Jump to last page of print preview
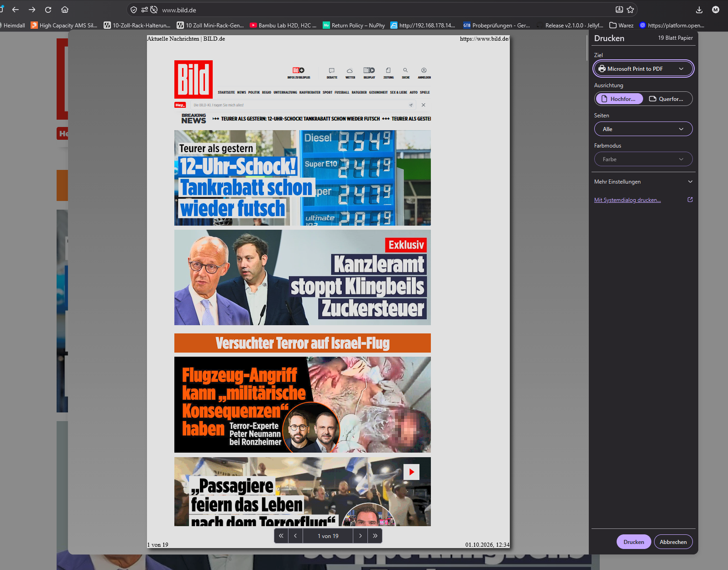Image resolution: width=728 pixels, height=570 pixels. [x=375, y=536]
